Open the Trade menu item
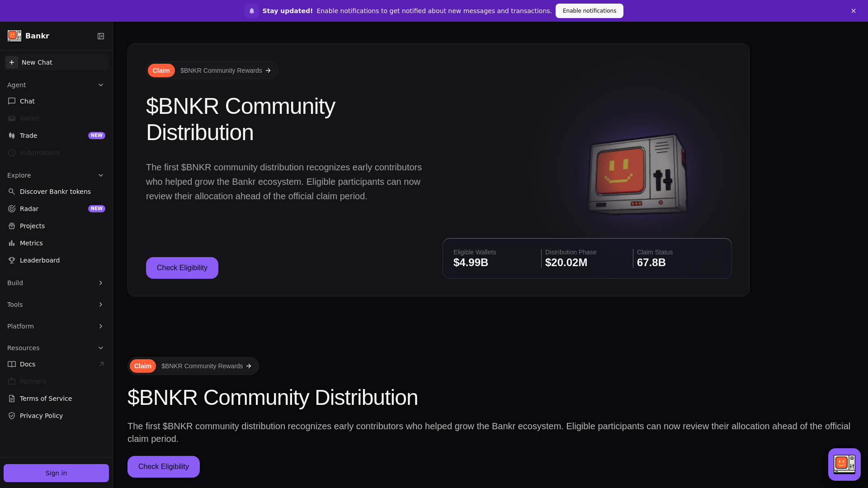868x488 pixels. click(x=56, y=136)
